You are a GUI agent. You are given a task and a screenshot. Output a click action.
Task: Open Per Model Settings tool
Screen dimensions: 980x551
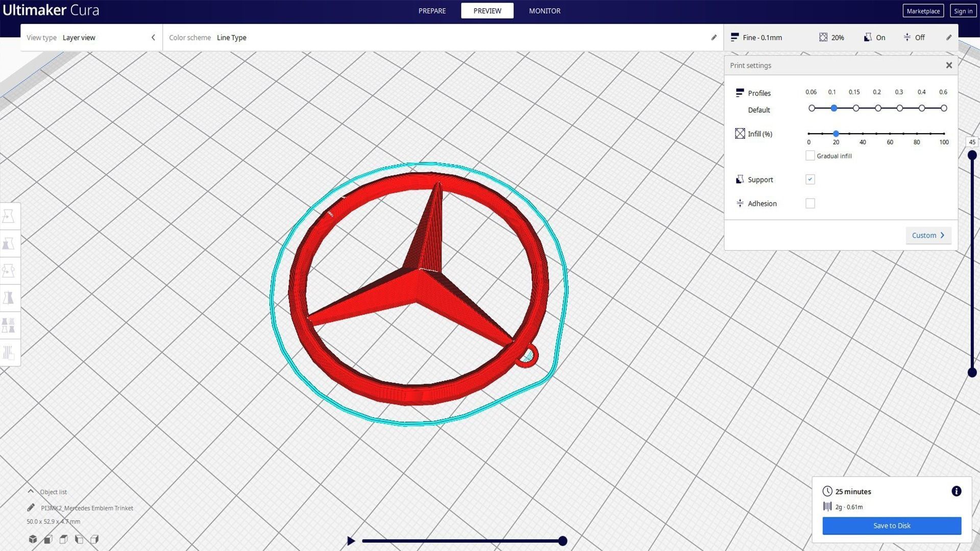(9, 325)
